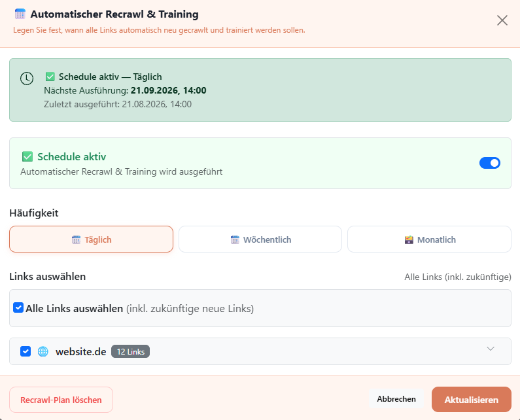Click the Abbrechen button
The height and width of the screenshot is (420, 520).
pyautogui.click(x=396, y=399)
